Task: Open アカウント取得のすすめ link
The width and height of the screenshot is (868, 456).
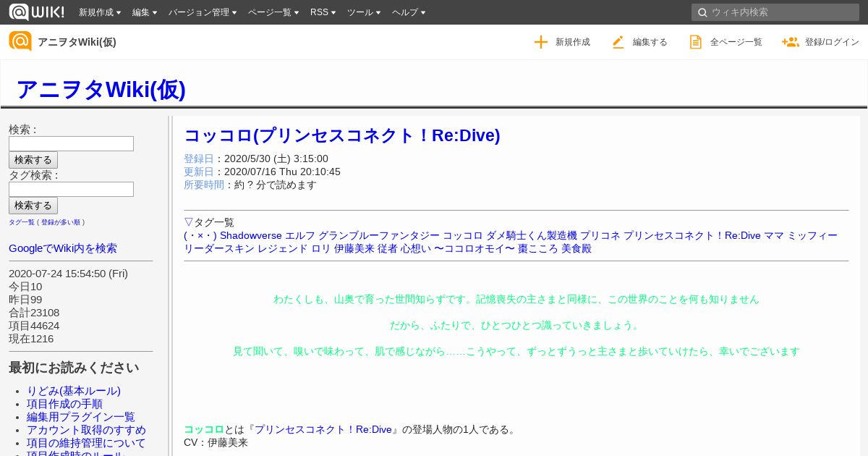Action: tap(86, 430)
